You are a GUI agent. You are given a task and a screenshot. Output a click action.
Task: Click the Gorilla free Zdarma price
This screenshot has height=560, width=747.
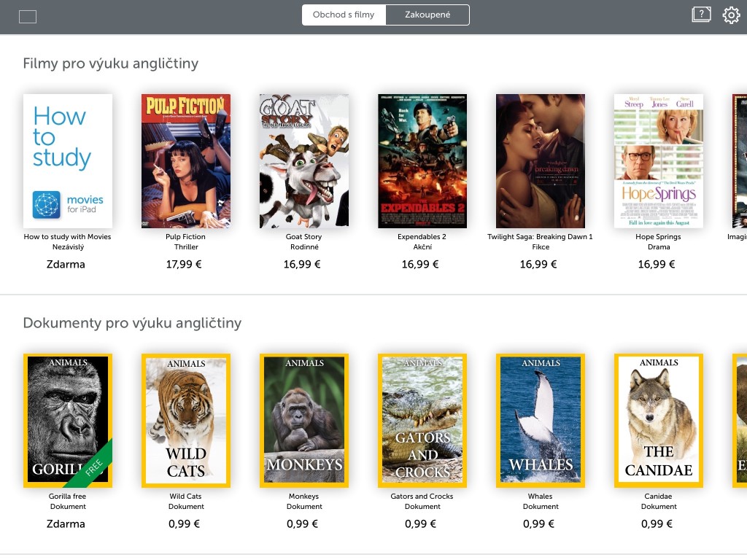click(66, 524)
